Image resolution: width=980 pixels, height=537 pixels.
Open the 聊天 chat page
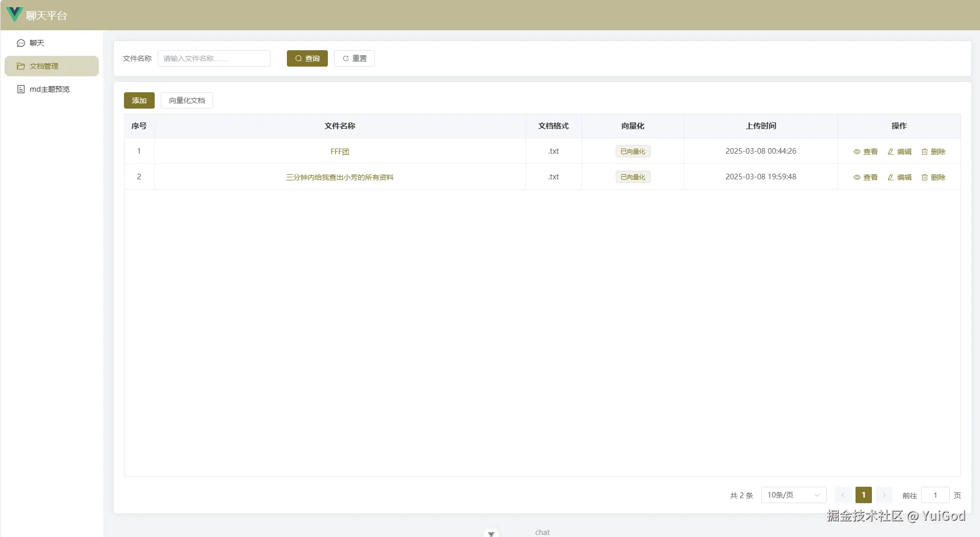51,43
